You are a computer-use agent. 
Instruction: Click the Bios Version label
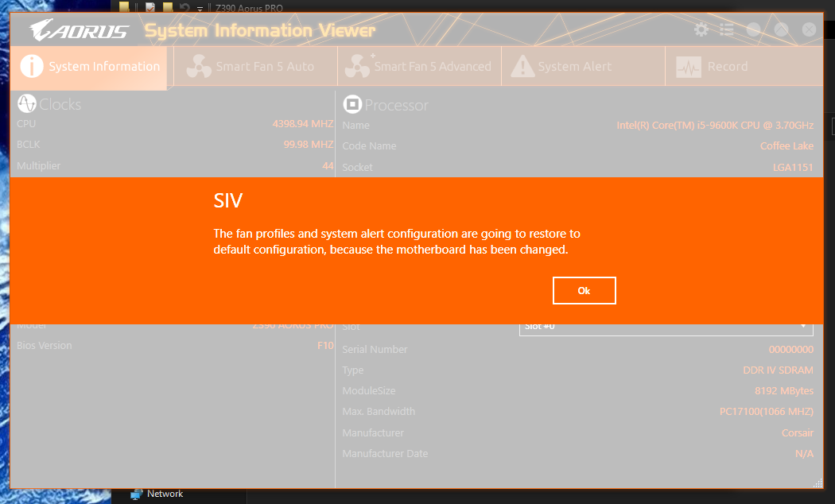[x=45, y=345]
